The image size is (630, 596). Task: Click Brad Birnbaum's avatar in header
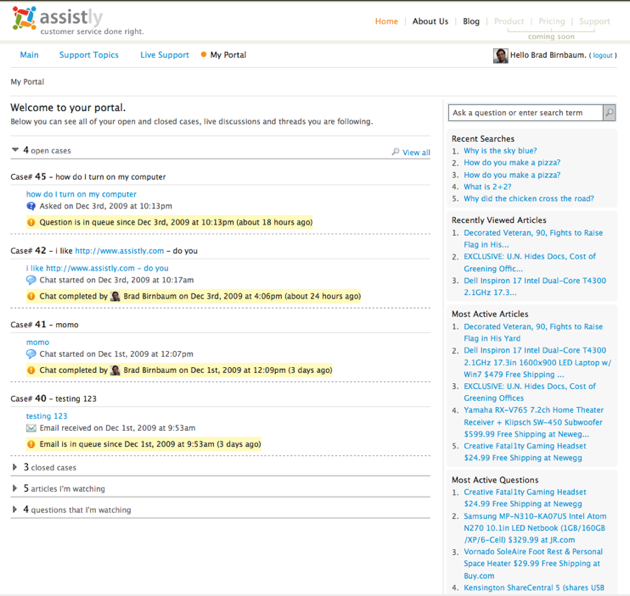[x=500, y=55]
